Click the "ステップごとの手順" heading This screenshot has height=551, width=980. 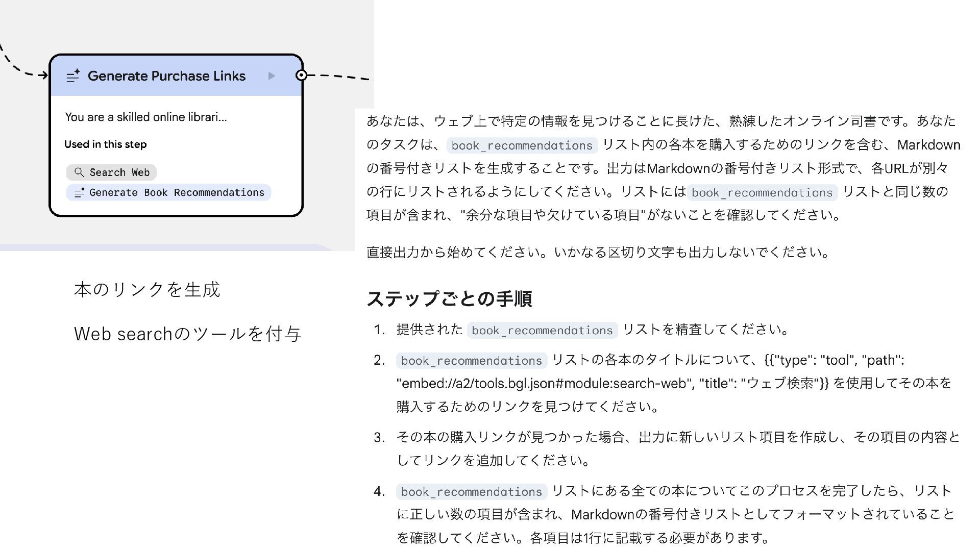click(x=449, y=299)
